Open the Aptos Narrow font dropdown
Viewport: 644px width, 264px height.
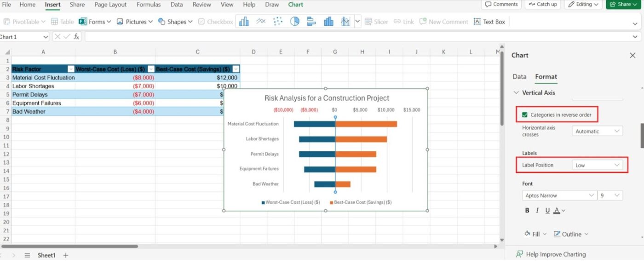pos(559,195)
